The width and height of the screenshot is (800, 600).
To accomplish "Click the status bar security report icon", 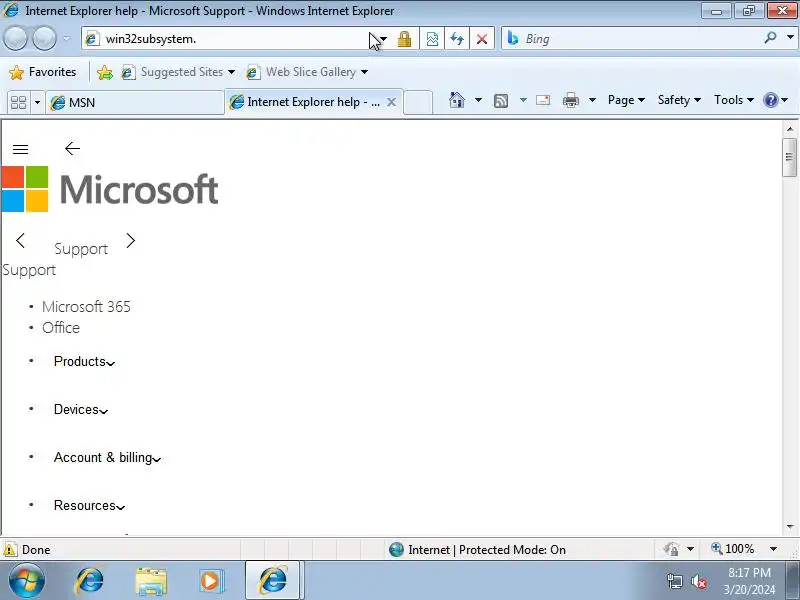I will (671, 549).
